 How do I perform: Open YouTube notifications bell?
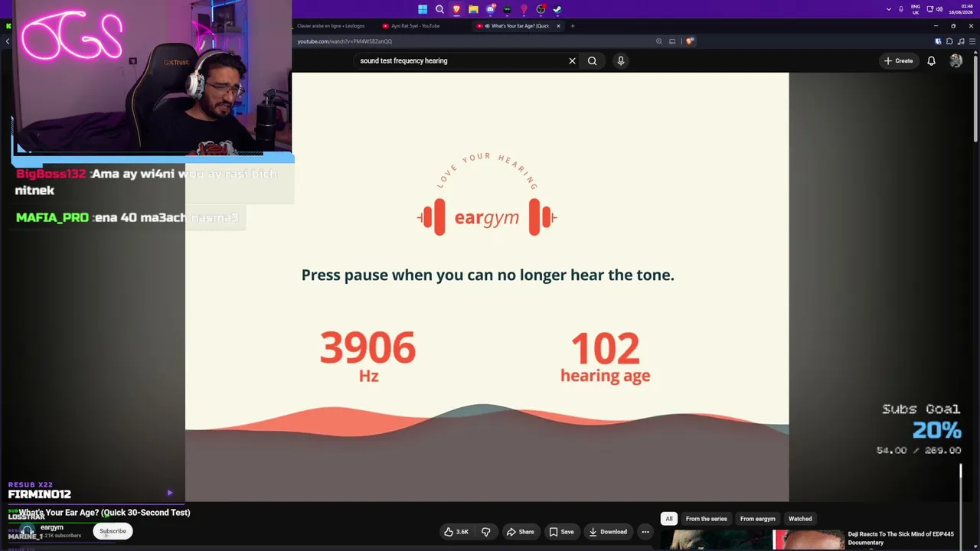(x=931, y=60)
